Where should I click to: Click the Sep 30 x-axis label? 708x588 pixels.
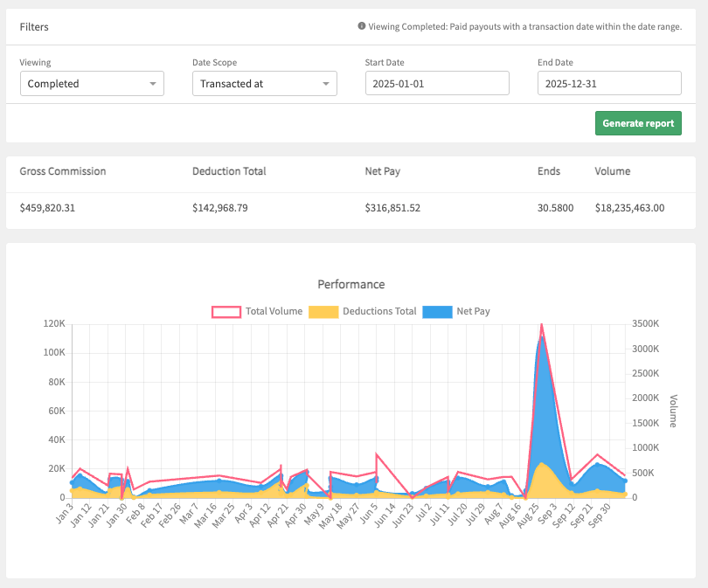pos(600,515)
